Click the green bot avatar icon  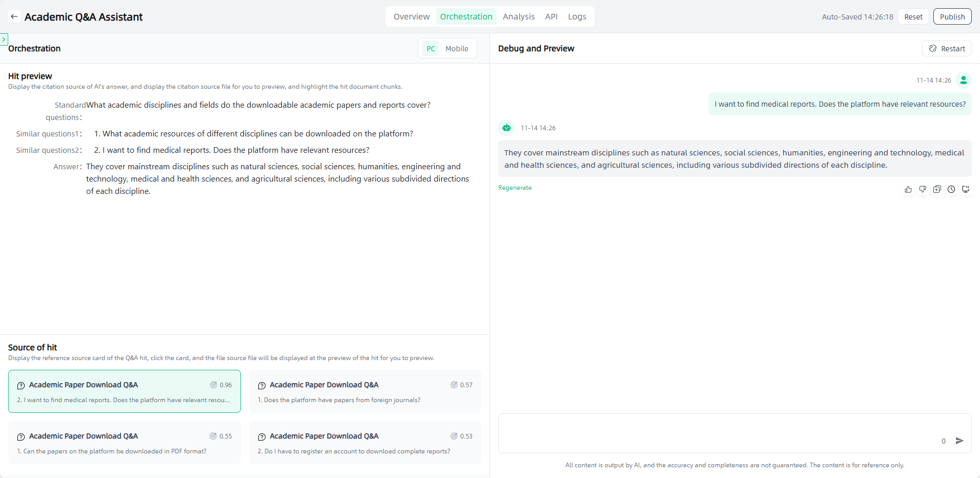[x=506, y=128]
